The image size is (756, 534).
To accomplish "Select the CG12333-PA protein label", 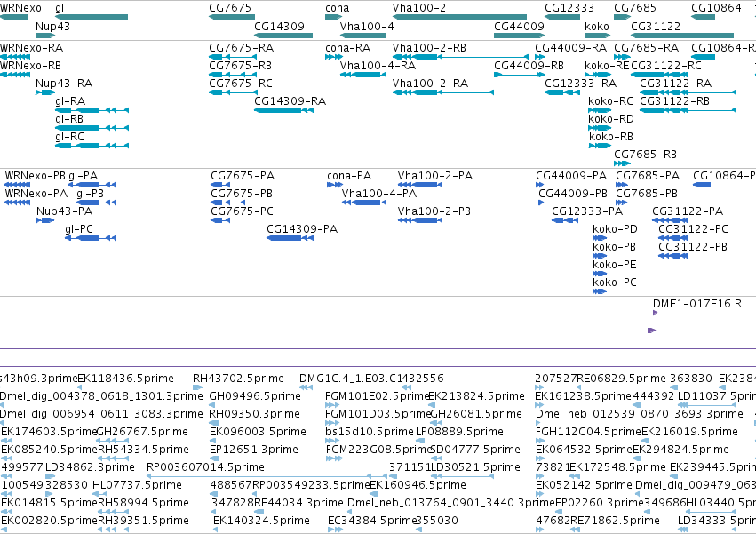I will point(587,211).
